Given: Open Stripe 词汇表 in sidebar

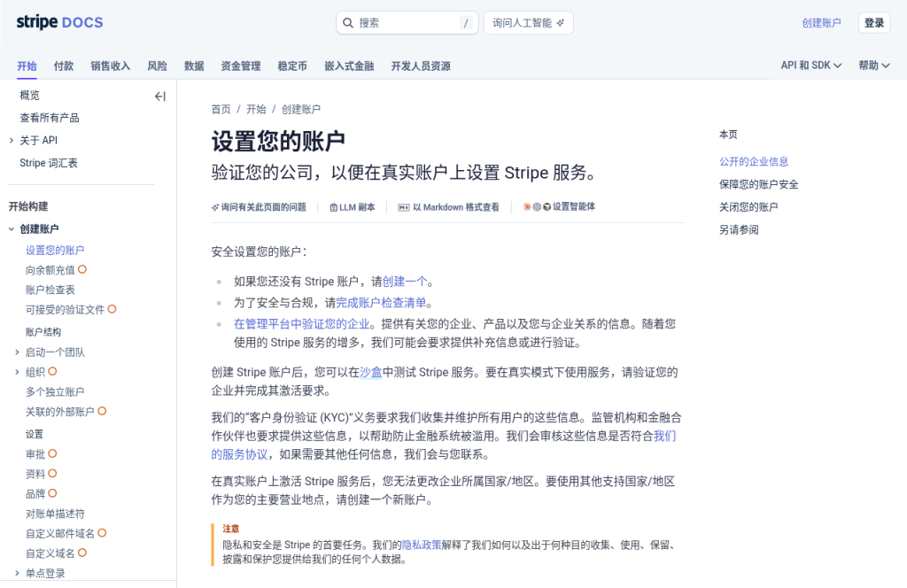Looking at the screenshot, I should point(49,163).
